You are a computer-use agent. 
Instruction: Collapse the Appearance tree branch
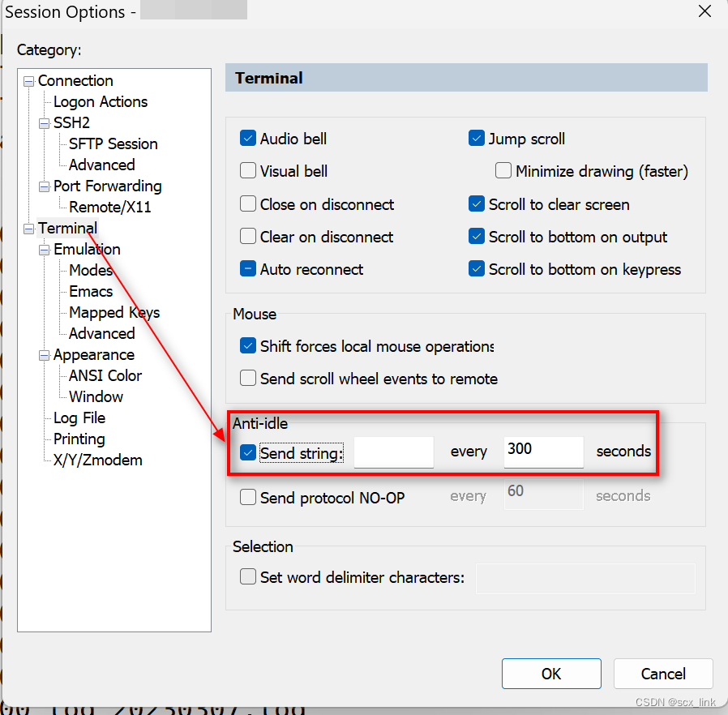tap(44, 354)
